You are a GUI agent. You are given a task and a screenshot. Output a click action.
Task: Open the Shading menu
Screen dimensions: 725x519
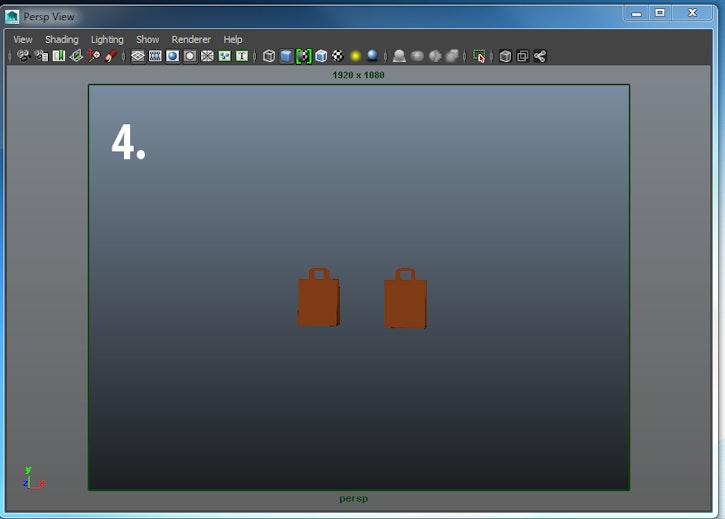coord(61,40)
